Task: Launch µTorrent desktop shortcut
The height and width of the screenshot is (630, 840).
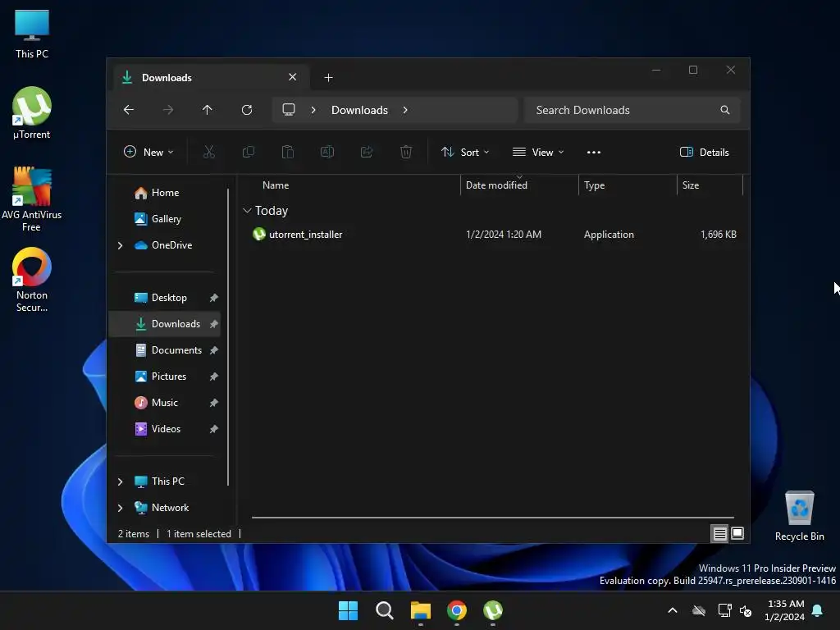Action: click(32, 113)
